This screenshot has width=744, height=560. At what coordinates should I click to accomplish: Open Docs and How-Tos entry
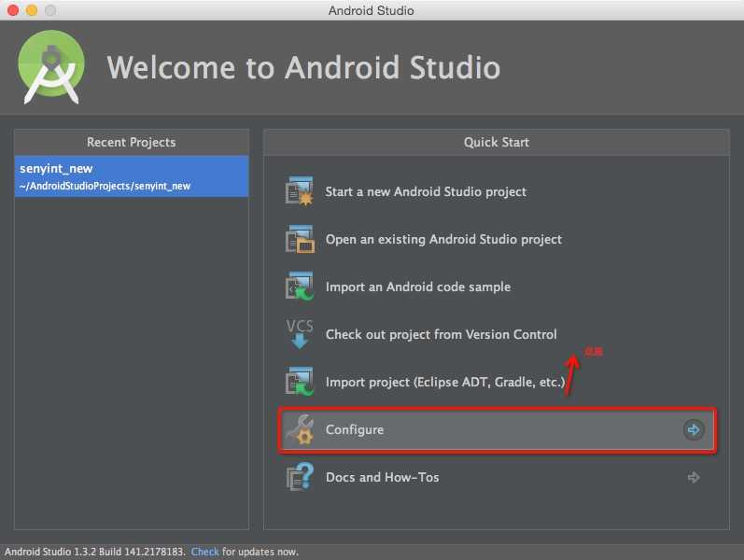(x=497, y=478)
